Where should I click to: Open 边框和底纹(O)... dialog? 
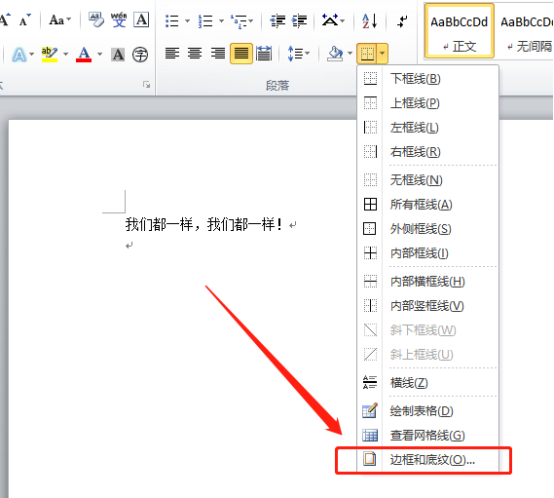point(428,460)
